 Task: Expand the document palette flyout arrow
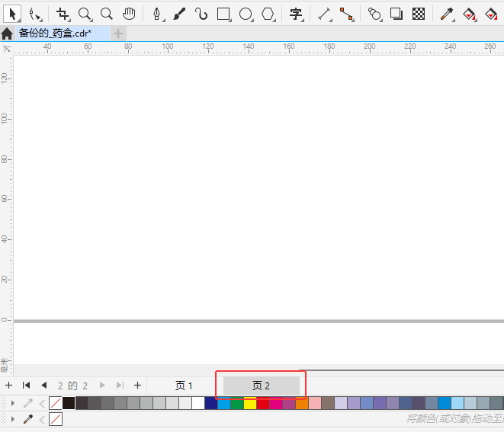point(12,403)
